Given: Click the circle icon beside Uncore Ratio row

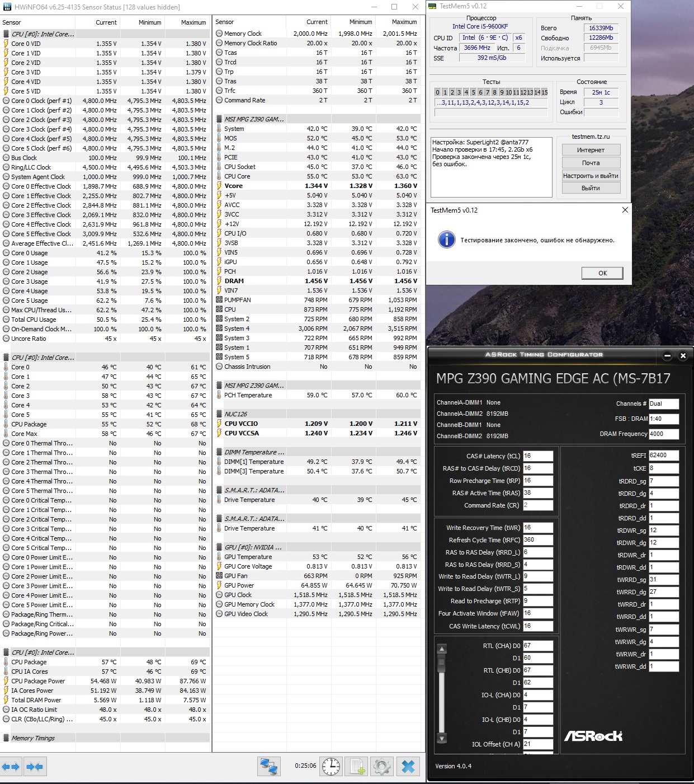Looking at the screenshot, I should point(6,339).
